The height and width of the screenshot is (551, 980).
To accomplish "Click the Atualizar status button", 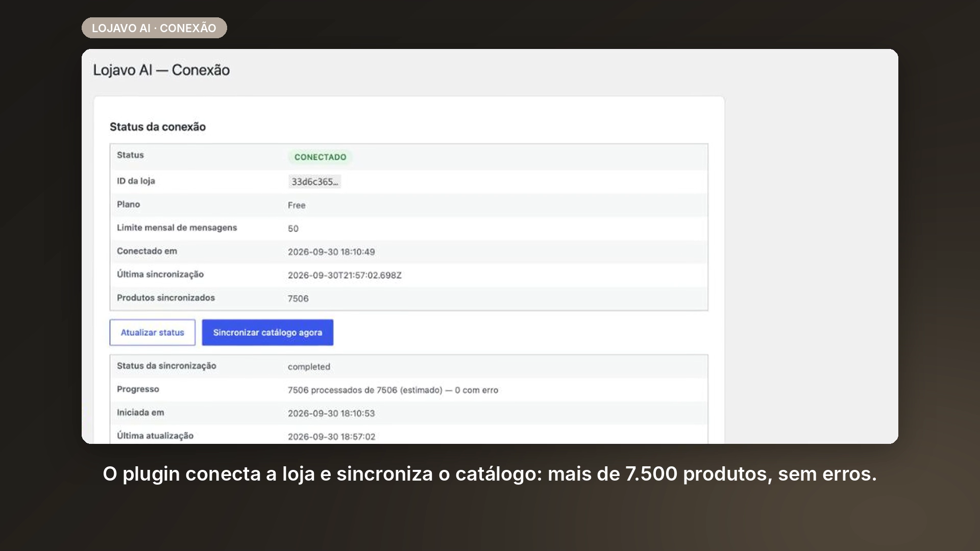I will pyautogui.click(x=152, y=332).
